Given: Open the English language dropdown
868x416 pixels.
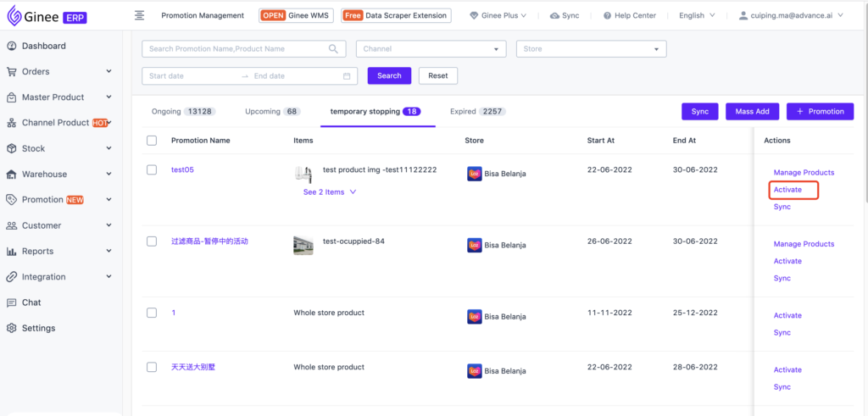Looking at the screenshot, I should [x=697, y=15].
